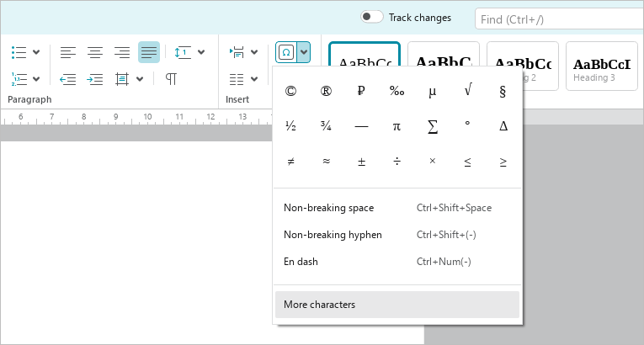Expand bullet list style dropdown
Screen dimensions: 644x345
36,52
